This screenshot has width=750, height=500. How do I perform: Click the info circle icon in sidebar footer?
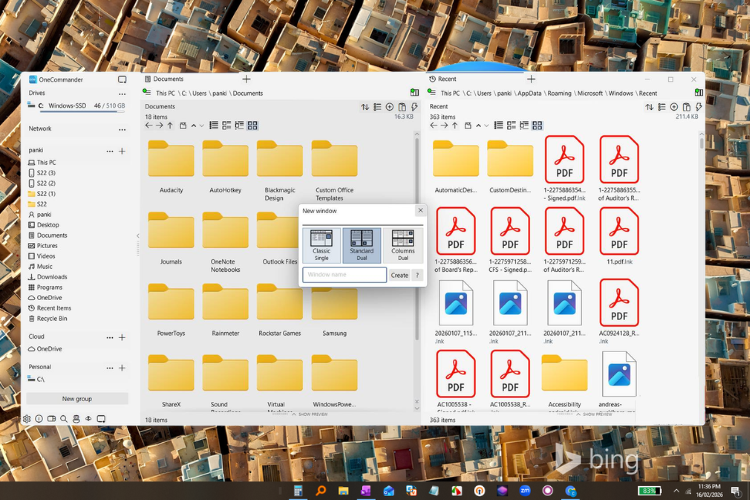[39, 419]
